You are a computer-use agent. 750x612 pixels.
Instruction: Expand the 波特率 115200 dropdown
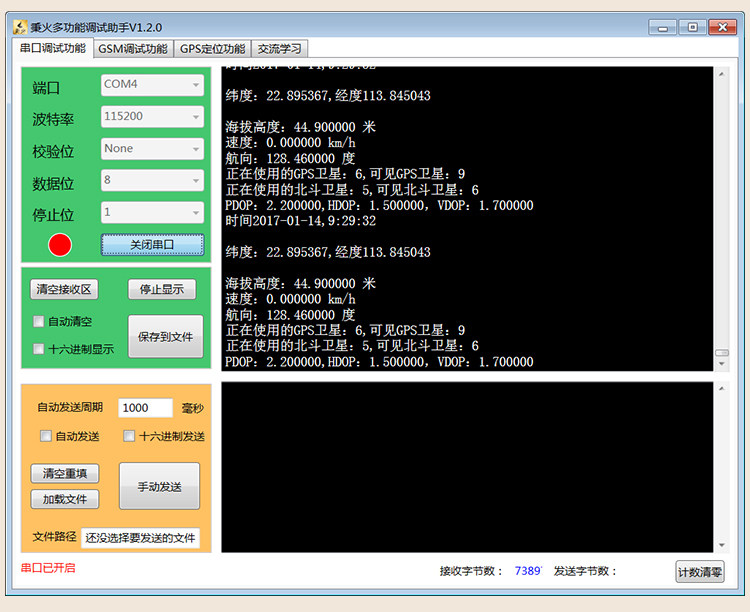[152, 117]
